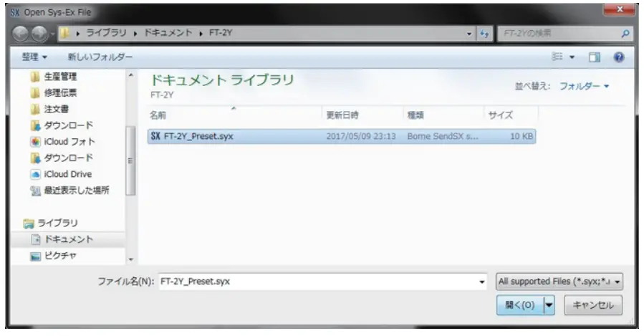
Task: Click FT-2Y in the address breadcrumb
Action: tap(221, 33)
